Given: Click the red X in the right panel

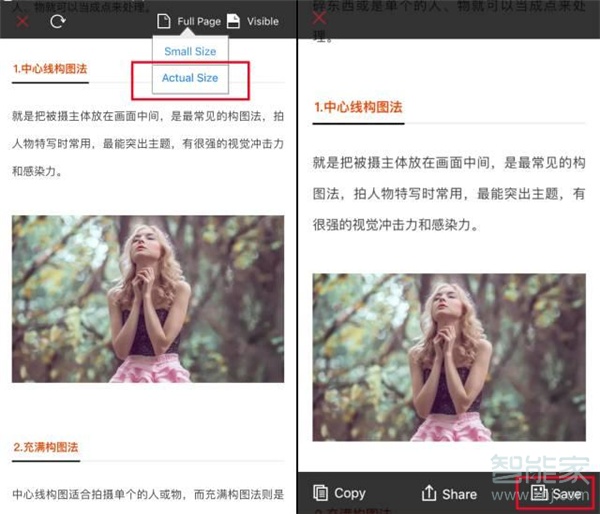Looking at the screenshot, I should (x=320, y=18).
